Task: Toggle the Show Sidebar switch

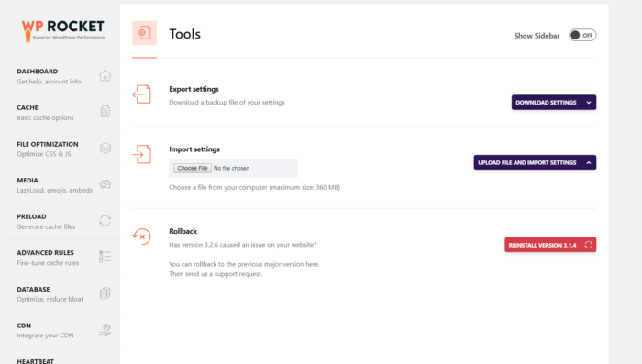Action: click(582, 35)
